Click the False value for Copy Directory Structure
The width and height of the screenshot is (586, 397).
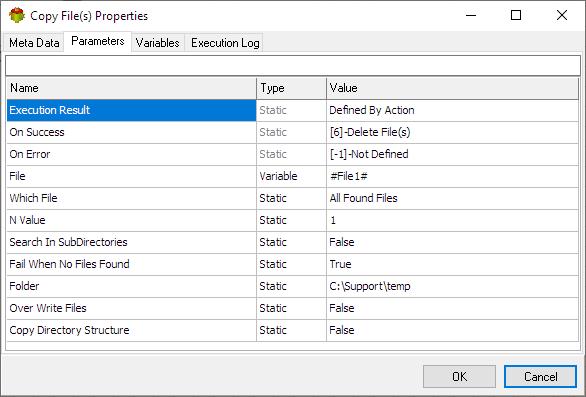453,330
